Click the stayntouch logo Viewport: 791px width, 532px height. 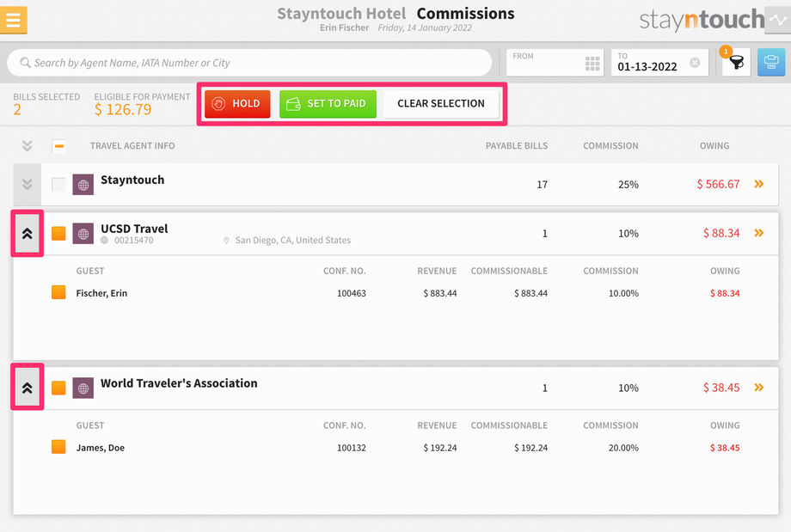[702, 20]
